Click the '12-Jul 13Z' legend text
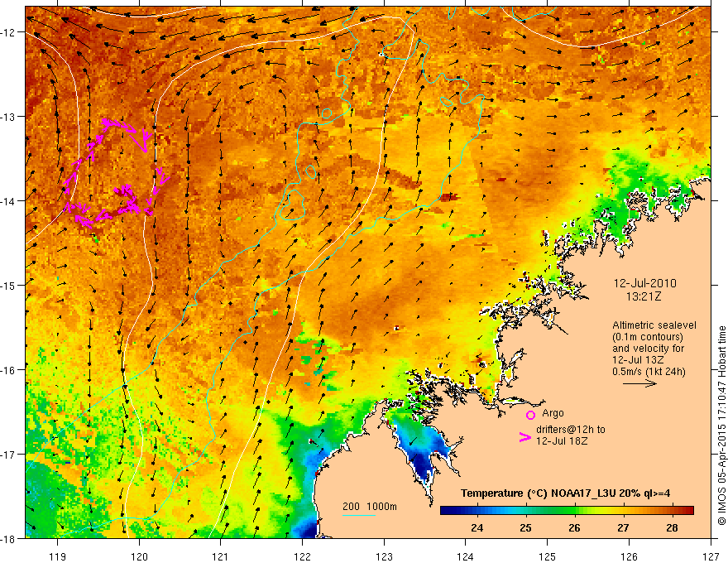The image size is (728, 563). click(x=639, y=360)
